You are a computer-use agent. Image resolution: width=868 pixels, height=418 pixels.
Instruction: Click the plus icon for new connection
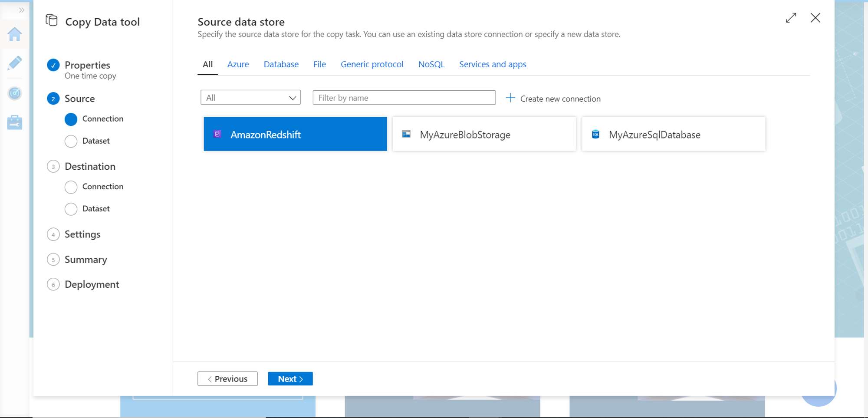(x=511, y=98)
